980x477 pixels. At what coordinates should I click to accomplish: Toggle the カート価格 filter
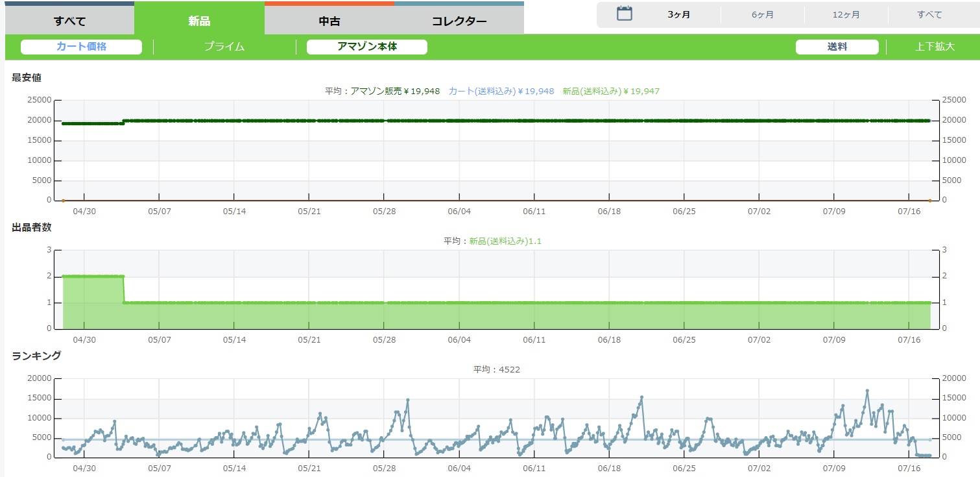click(x=81, y=47)
